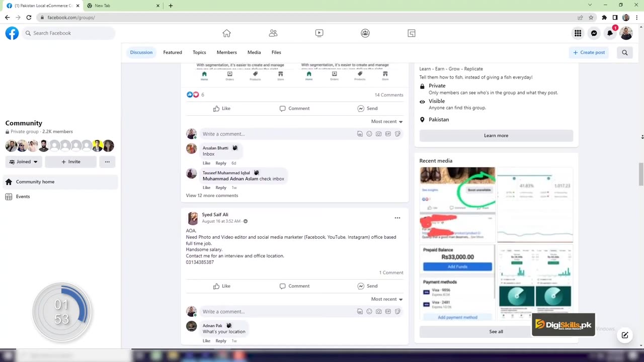This screenshot has width=644, height=362.
Task: Click the Search Facebook field
Action: click(68, 33)
